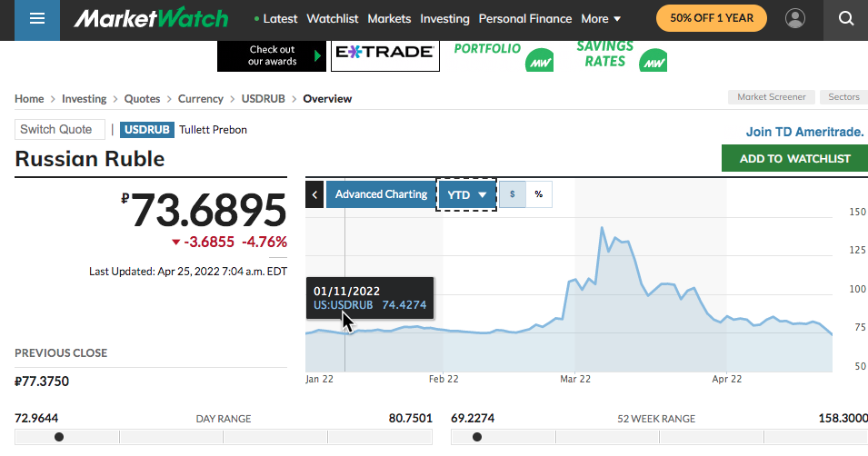The height and width of the screenshot is (456, 868).
Task: Click the Sectors button
Action: [843, 97]
